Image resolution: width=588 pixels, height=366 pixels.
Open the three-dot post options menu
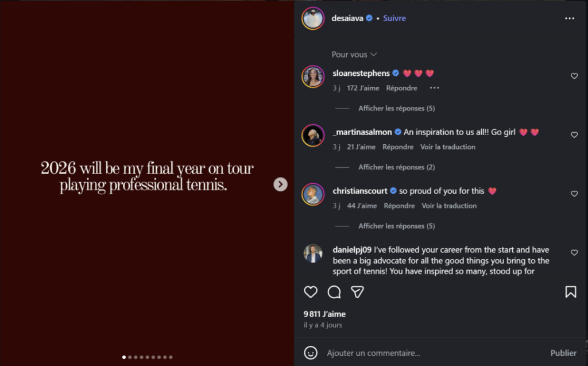click(x=570, y=18)
